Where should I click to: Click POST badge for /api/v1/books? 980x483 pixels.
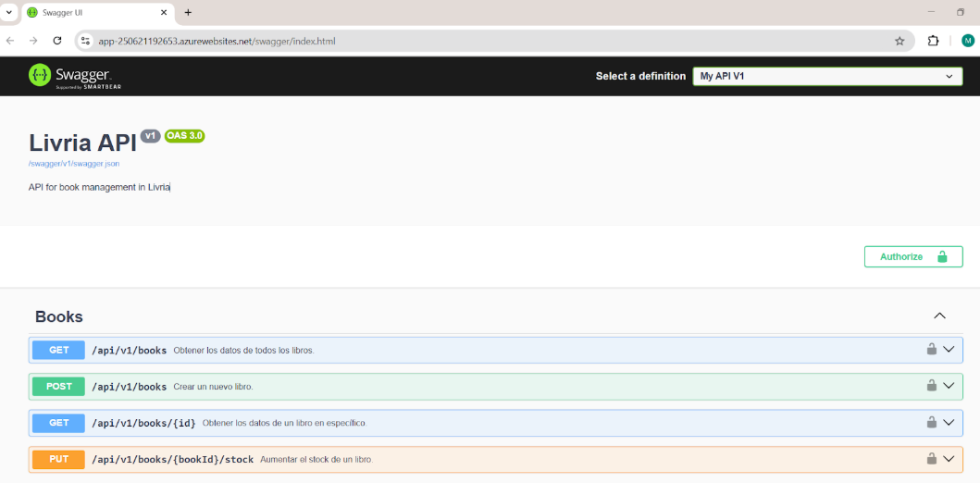[x=58, y=386]
